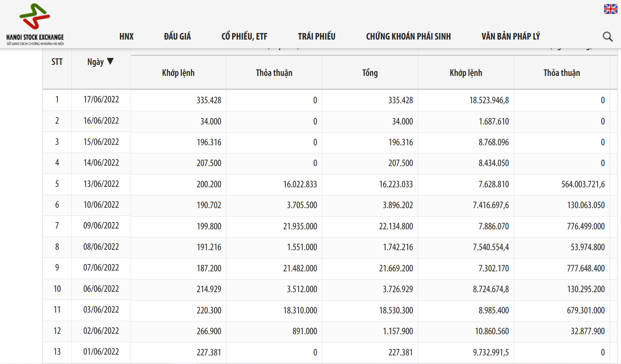The width and height of the screenshot is (621, 364).
Task: Switch to English via UK flag
Action: pos(610,9)
